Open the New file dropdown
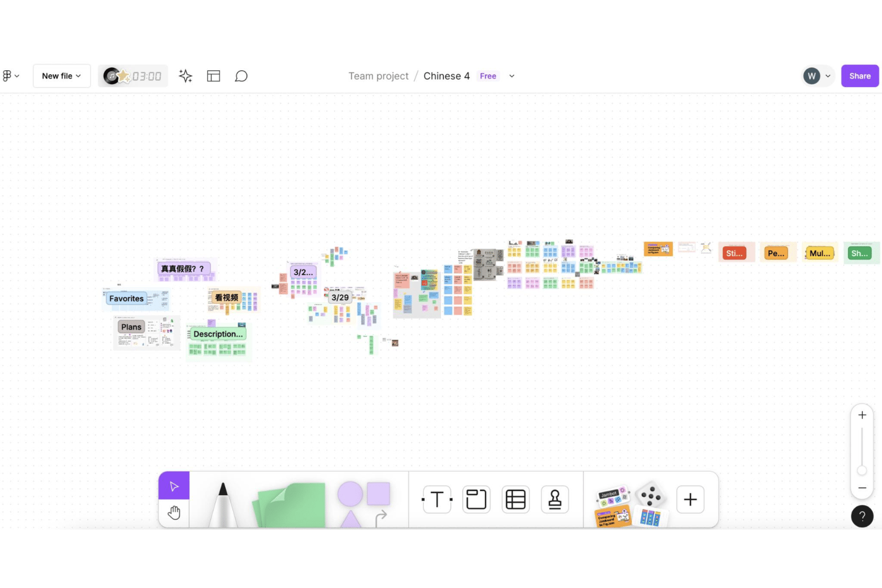Screen dimensions: 882x588 click(61, 76)
